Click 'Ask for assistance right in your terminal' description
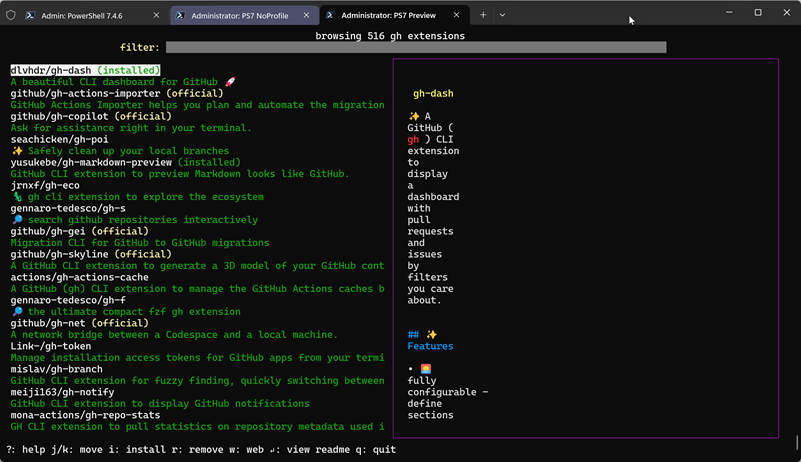The width and height of the screenshot is (801, 462). tap(131, 128)
